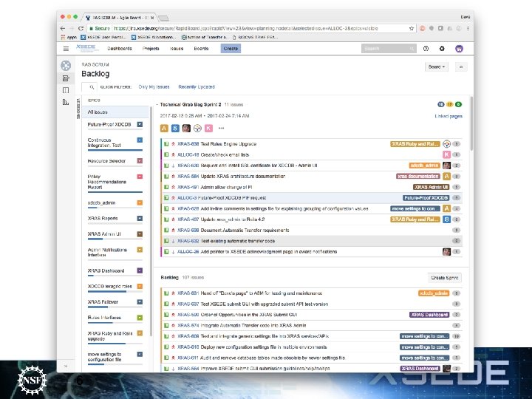
Task: Filter by the soccer ball assignee avatar
Action: point(197,129)
